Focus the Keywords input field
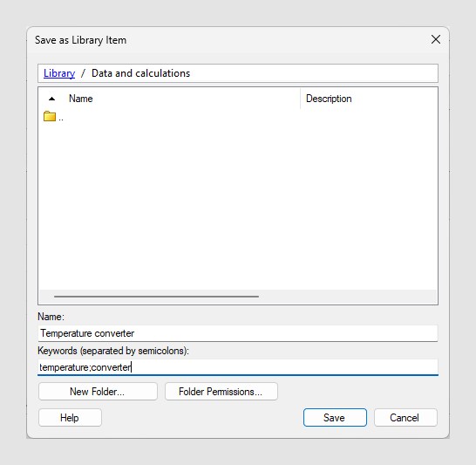The image size is (476, 465). pyautogui.click(x=238, y=367)
